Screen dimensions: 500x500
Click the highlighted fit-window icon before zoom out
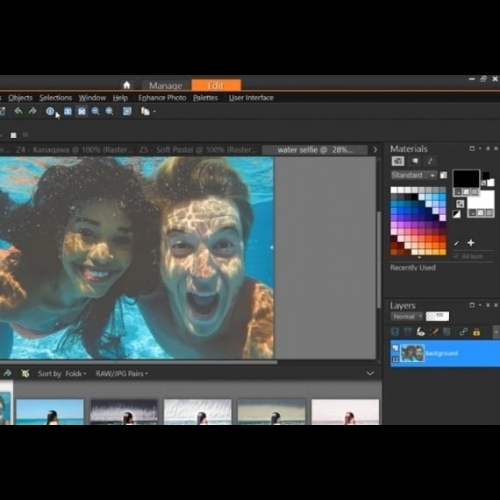click(82, 111)
